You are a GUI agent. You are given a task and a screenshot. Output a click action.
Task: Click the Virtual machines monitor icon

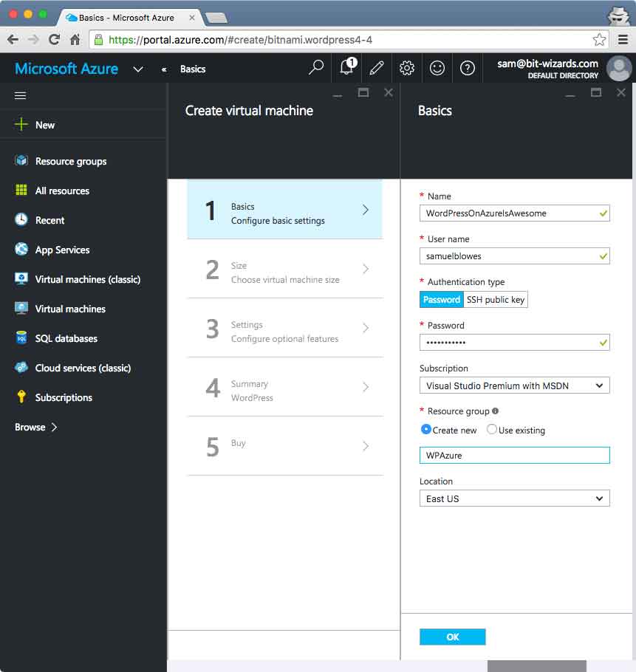(x=21, y=308)
